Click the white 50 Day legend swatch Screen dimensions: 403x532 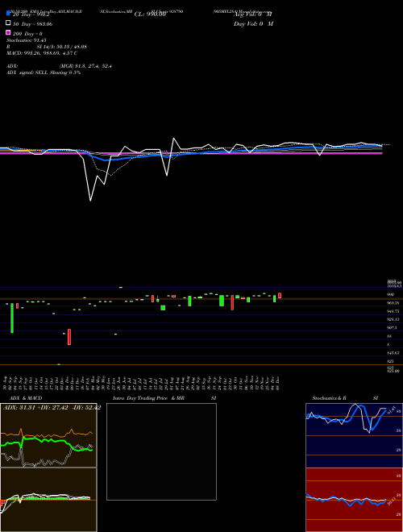(x=8, y=23)
